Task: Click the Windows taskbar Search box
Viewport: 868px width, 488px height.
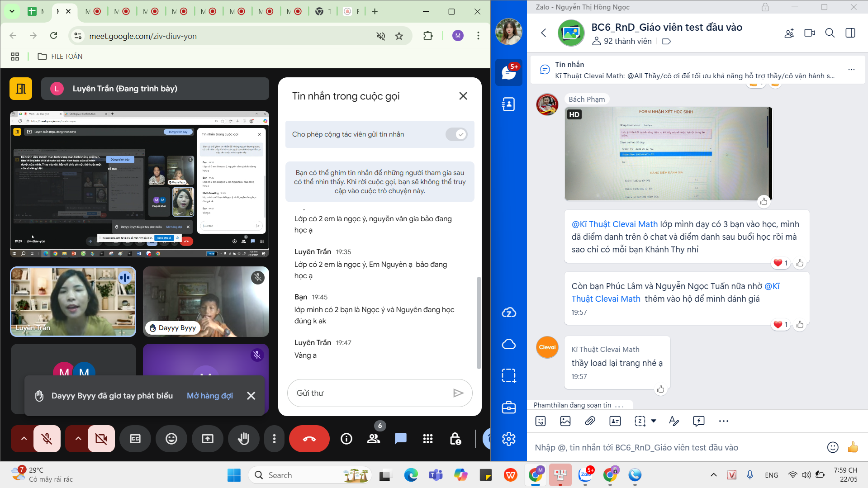Action: pos(310,475)
